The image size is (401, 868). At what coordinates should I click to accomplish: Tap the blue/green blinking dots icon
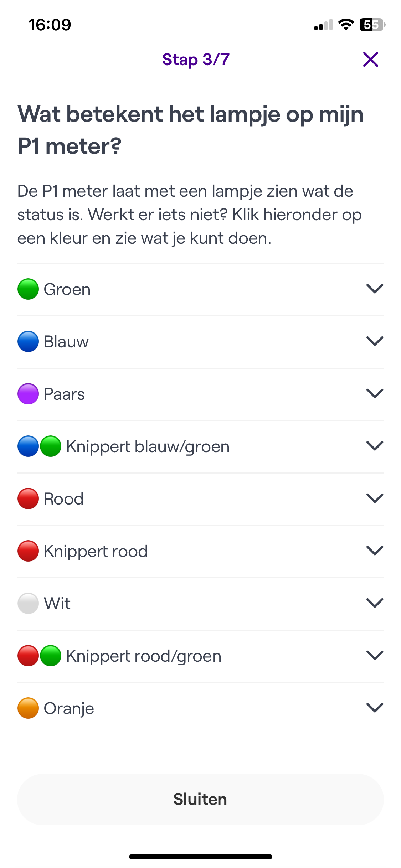tap(40, 446)
